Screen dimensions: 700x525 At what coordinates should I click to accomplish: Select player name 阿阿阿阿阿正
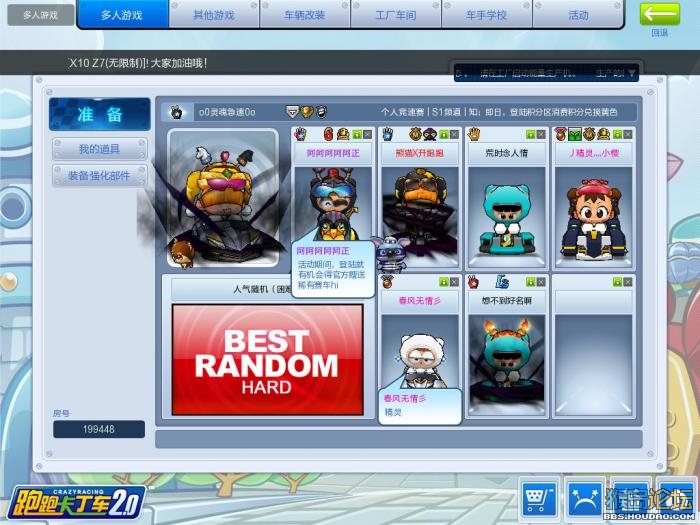pyautogui.click(x=333, y=153)
